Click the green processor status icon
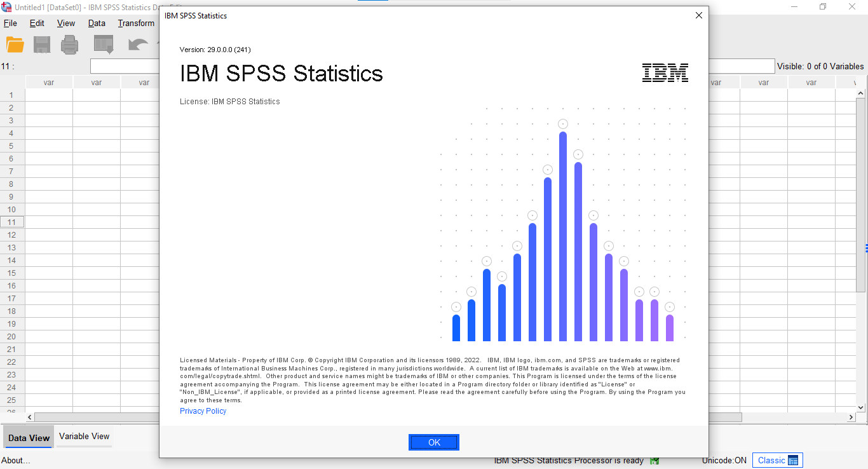Screen dimensions: 868x469 [x=654, y=460]
